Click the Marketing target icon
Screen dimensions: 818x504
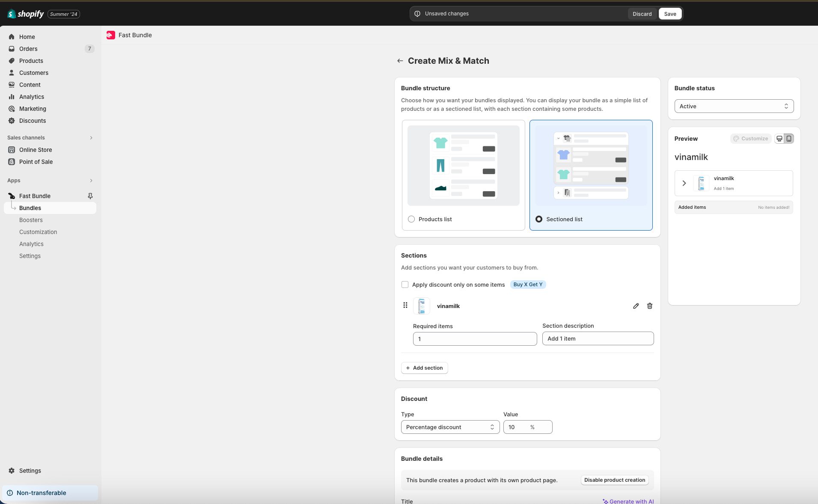click(12, 109)
